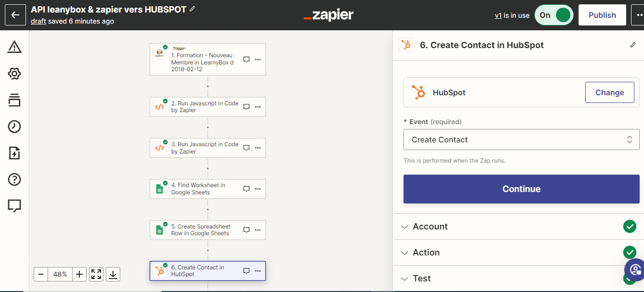Select step 4 Find Worksheet in Google Sheets

208,189
